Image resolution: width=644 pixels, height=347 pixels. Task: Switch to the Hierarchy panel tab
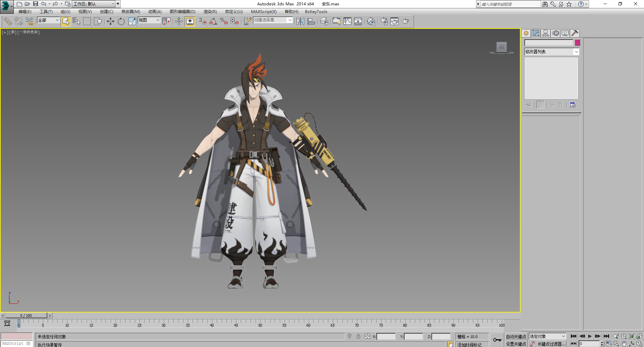(545, 33)
